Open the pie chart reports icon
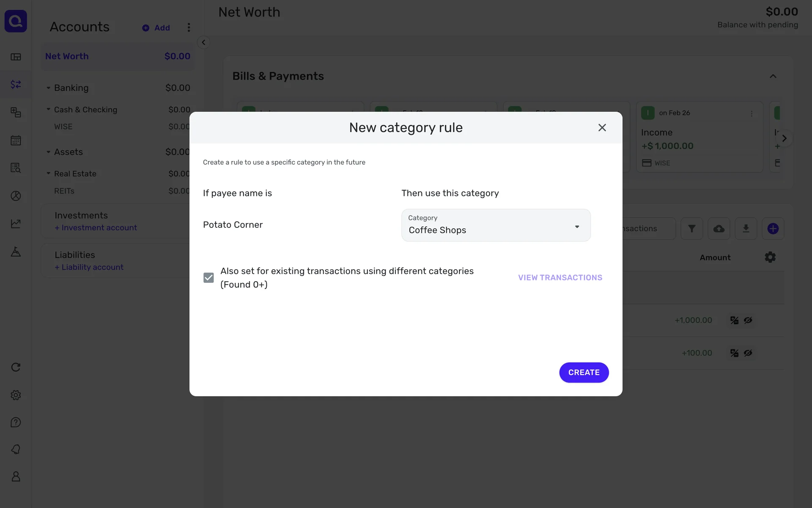The image size is (812, 508). click(x=16, y=196)
